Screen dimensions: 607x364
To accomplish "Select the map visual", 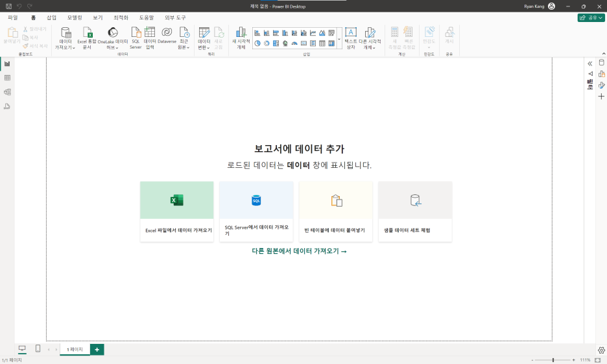I will [x=285, y=43].
